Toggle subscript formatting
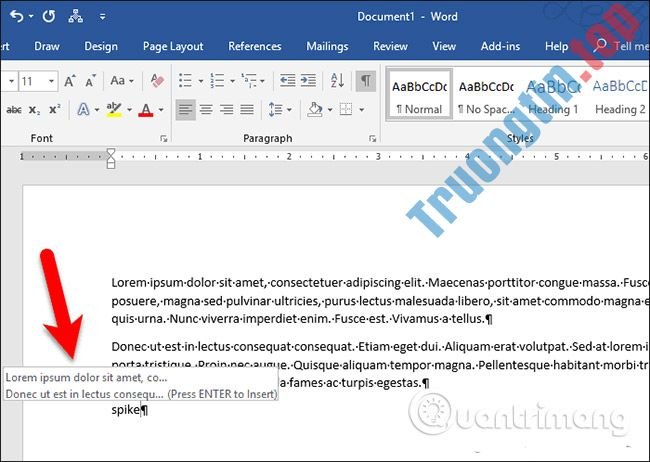This screenshot has width=650, height=462. (x=34, y=110)
